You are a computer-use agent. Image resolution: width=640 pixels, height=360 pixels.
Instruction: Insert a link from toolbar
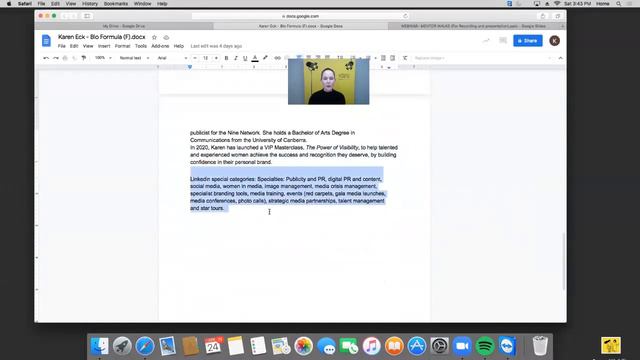pos(278,58)
